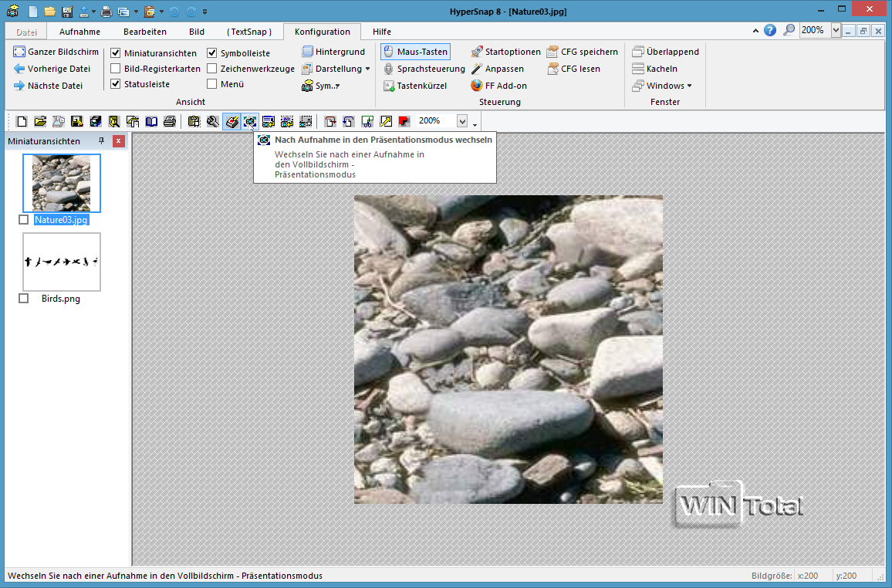Enable the Zeichenwerkzeuge checkbox
Viewport: 892px width, 588px height.
coord(212,69)
